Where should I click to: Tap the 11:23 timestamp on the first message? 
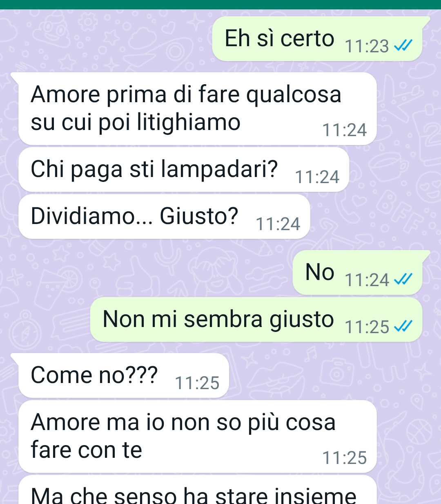(x=367, y=46)
